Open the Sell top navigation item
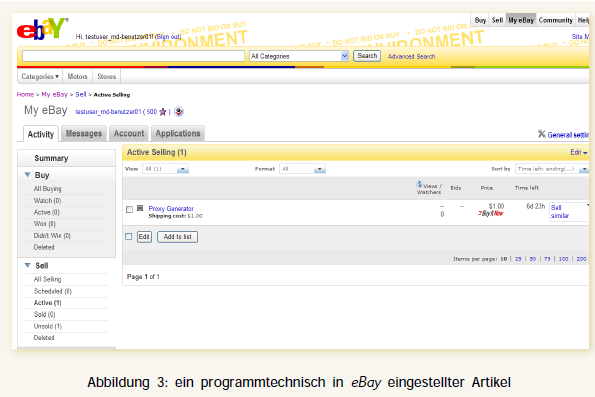 tap(497, 20)
